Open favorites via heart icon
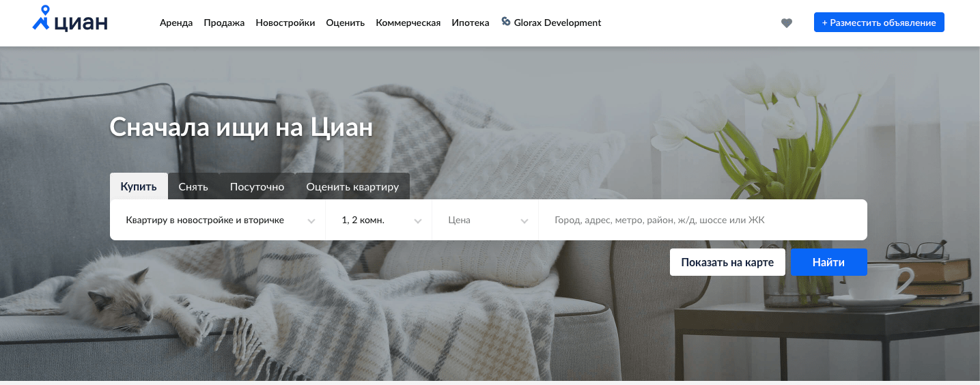980x385 pixels. tap(787, 23)
